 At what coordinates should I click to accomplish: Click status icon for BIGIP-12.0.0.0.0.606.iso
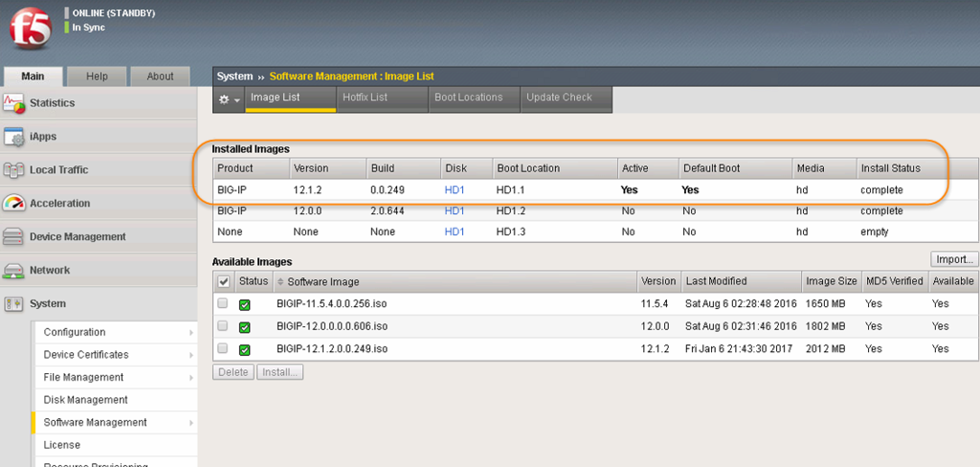coord(244,327)
